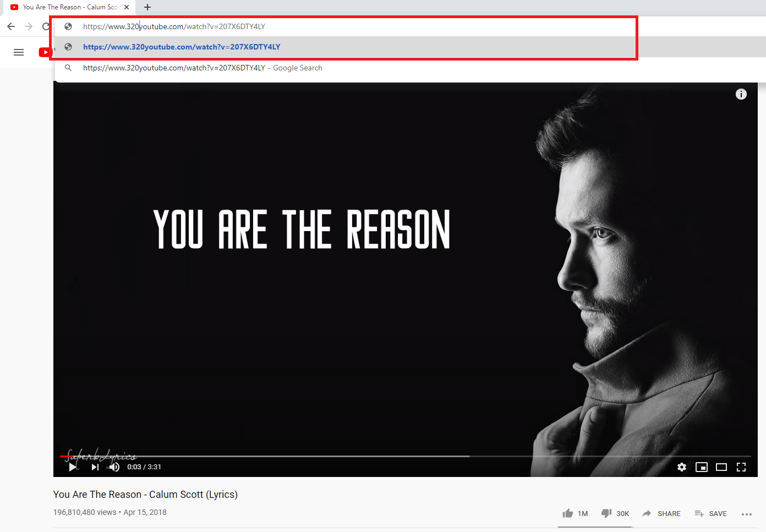Viewport: 766px width, 532px height.
Task: Enter full screen mode
Action: coord(741,467)
